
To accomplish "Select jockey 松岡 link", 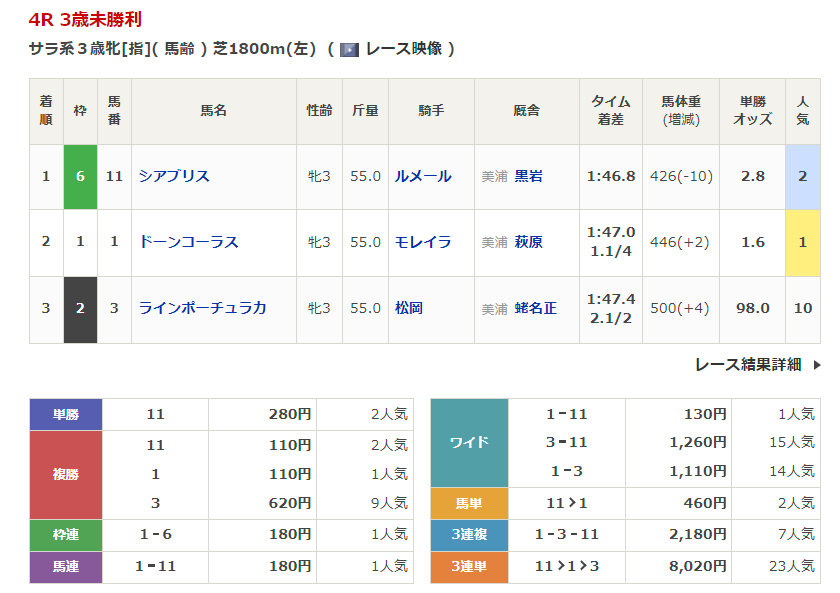I will pos(409,308).
